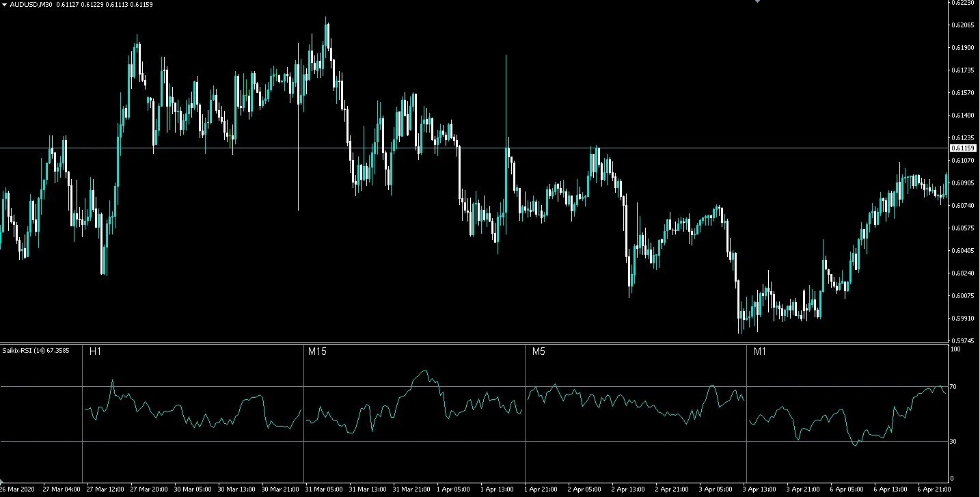Image resolution: width=980 pixels, height=497 pixels.
Task: Click the chart shift triangle marker at top
Action: pyautogui.click(x=757, y=1)
